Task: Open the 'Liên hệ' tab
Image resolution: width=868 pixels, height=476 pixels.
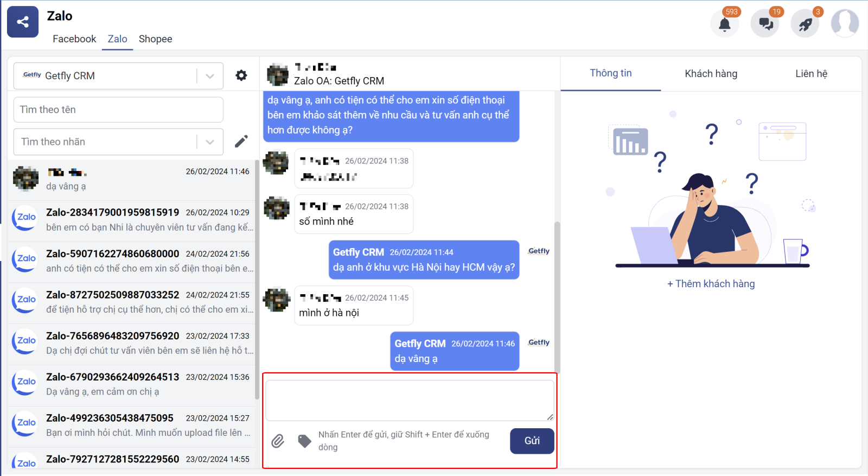Action: click(811, 74)
